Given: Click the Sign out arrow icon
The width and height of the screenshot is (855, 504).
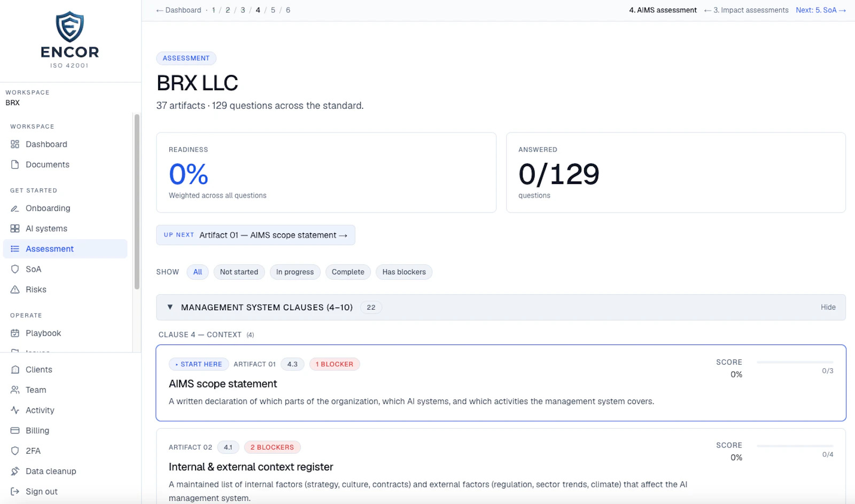Looking at the screenshot, I should coord(15,491).
